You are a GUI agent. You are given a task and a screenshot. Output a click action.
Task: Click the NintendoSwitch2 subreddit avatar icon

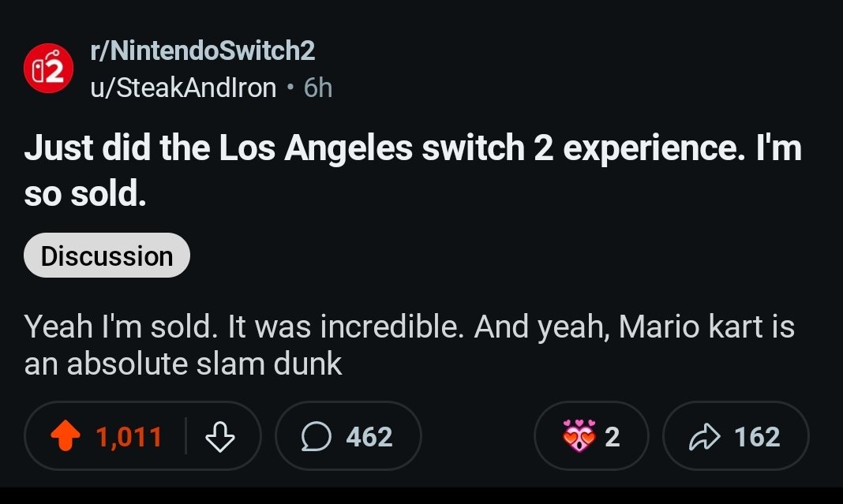(48, 70)
